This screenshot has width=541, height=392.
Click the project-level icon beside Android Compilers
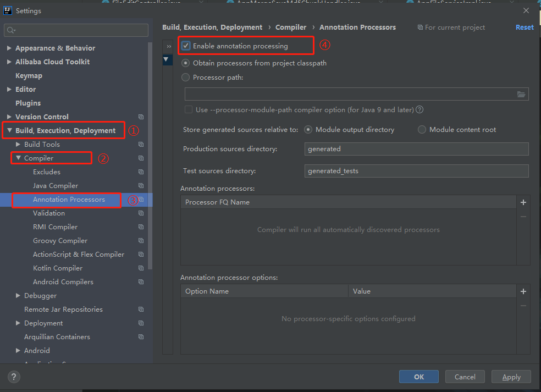(141, 282)
